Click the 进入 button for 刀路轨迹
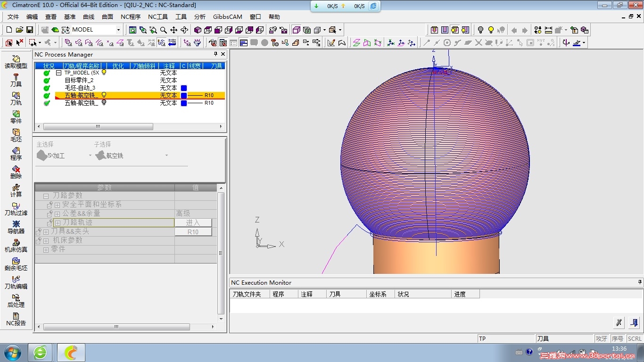 tap(193, 222)
